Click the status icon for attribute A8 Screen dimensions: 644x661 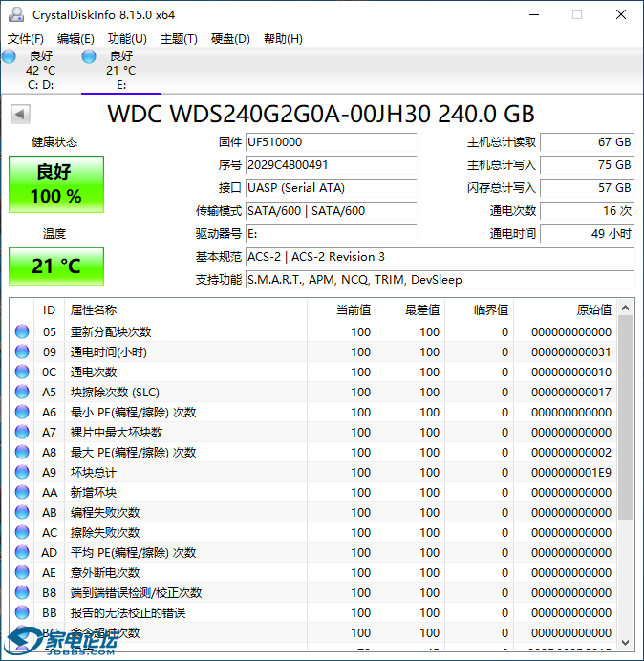[x=22, y=453]
